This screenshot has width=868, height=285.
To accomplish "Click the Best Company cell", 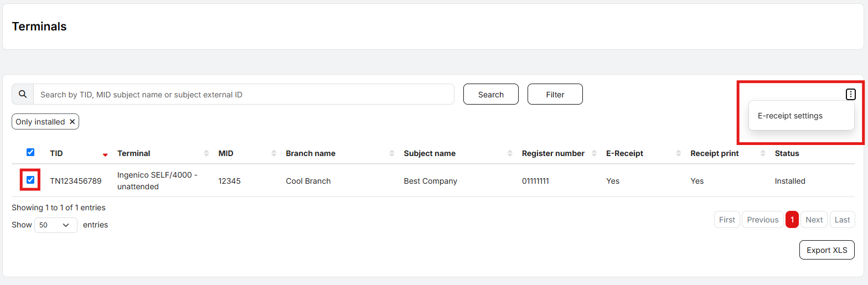I will [431, 181].
